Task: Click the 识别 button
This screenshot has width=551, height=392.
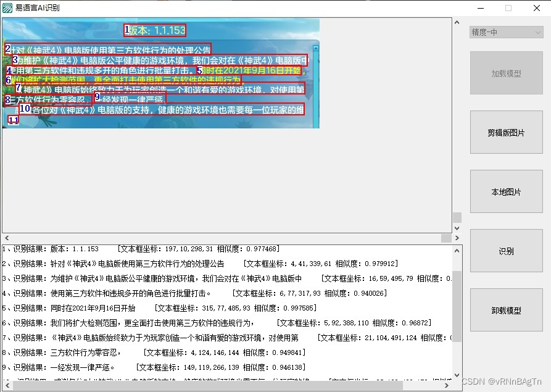Action: pos(507,251)
